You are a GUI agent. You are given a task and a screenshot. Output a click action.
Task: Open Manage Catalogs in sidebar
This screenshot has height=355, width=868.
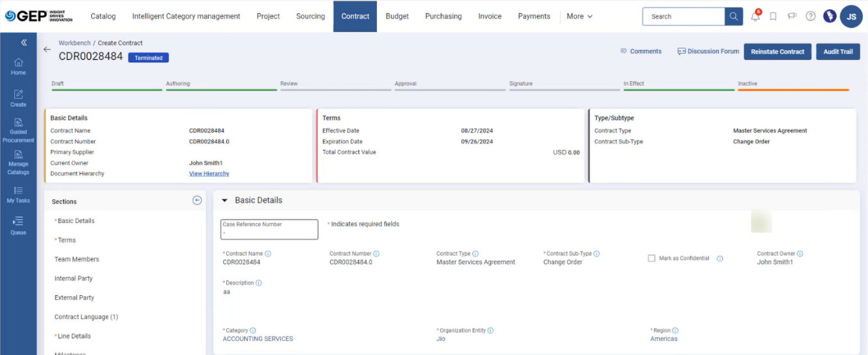18,163
